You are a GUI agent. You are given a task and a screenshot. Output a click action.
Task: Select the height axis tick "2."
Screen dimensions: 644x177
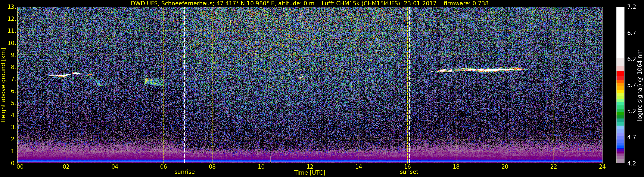pos(13,139)
